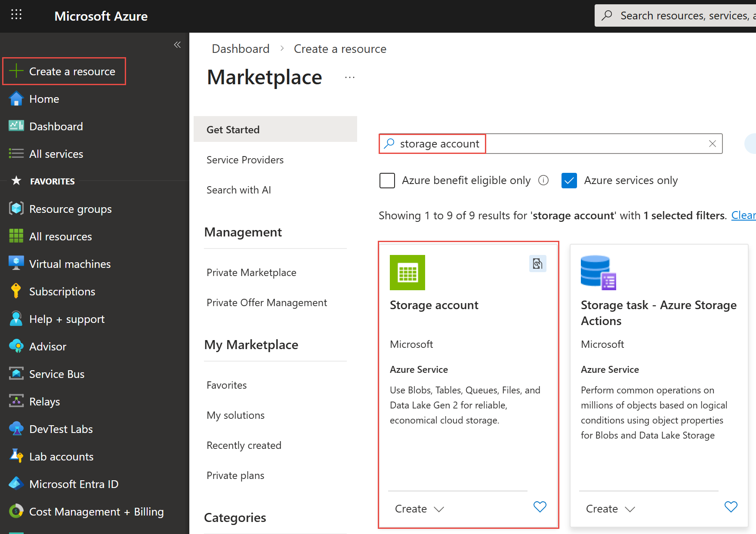Viewport: 756px width, 534px height.
Task: Click the Azure benefit info icon
Action: (543, 180)
